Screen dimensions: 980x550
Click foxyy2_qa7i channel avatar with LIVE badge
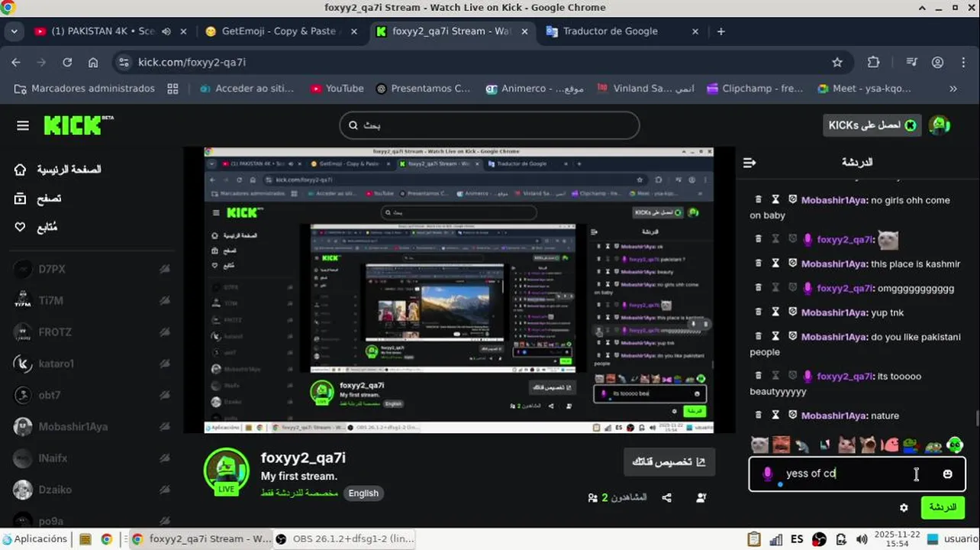(227, 471)
